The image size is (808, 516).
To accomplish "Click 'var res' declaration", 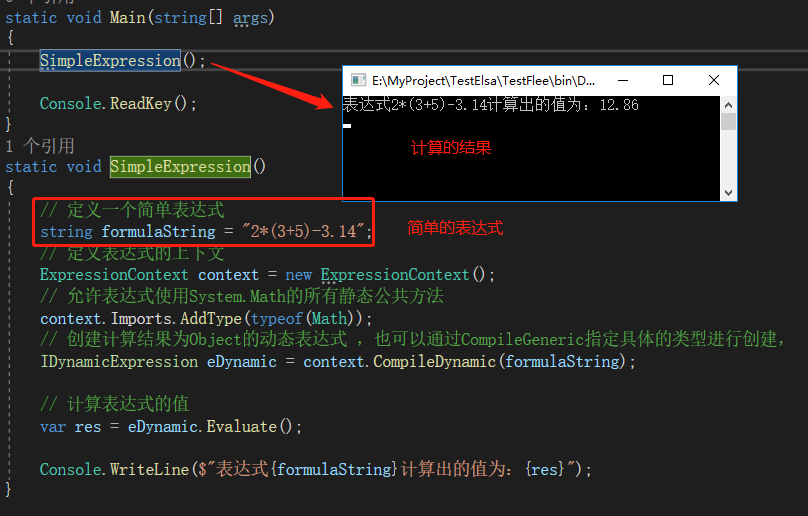I will [x=71, y=427].
